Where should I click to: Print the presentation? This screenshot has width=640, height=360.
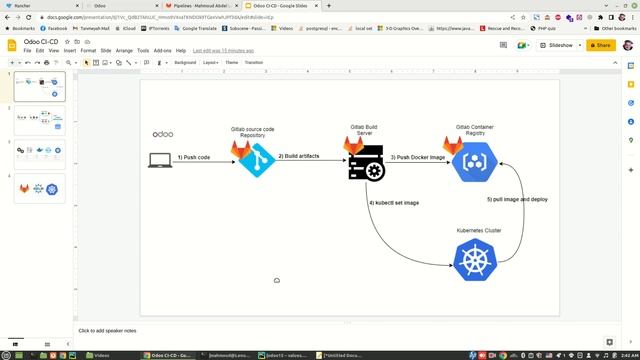point(47,62)
